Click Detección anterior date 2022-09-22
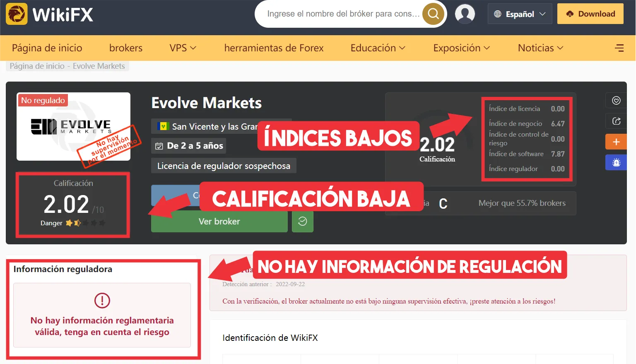 290,284
